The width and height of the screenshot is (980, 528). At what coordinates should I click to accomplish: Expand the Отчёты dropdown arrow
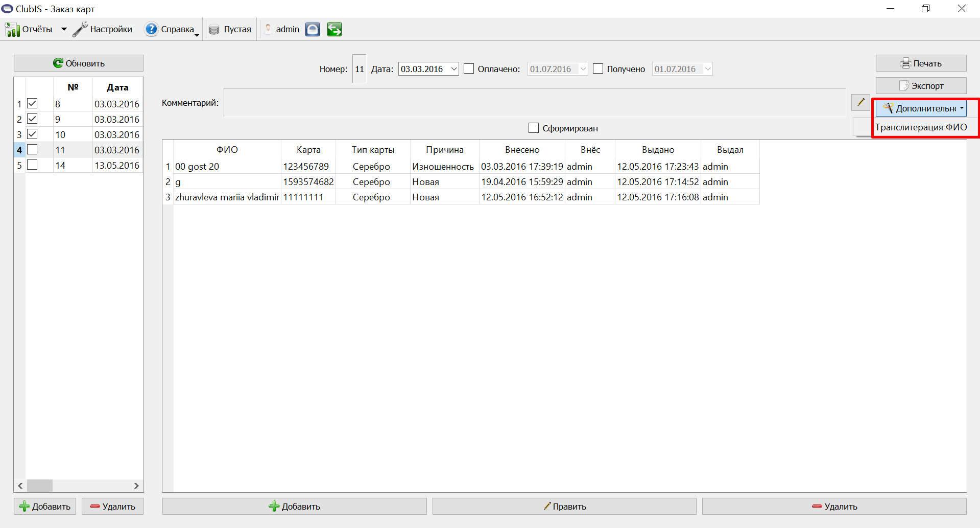click(x=64, y=30)
